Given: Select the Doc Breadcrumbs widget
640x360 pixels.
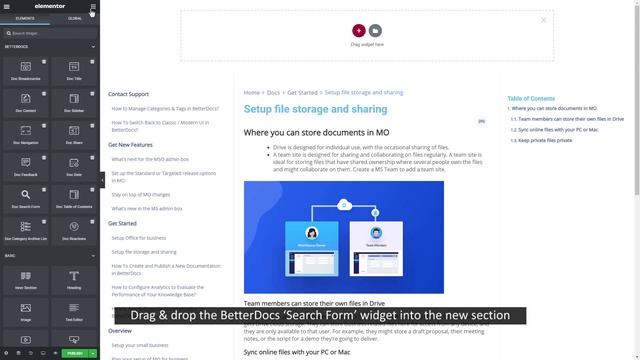Looking at the screenshot, I should pyautogui.click(x=26, y=71).
